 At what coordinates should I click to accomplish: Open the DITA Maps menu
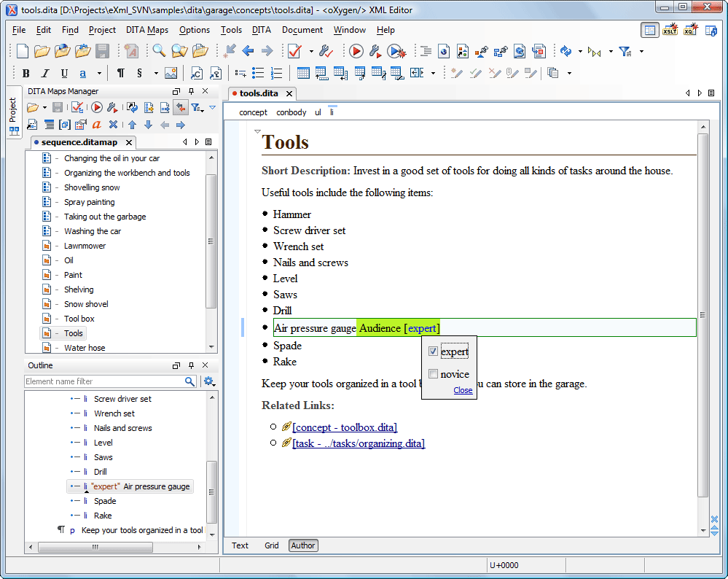coord(147,30)
